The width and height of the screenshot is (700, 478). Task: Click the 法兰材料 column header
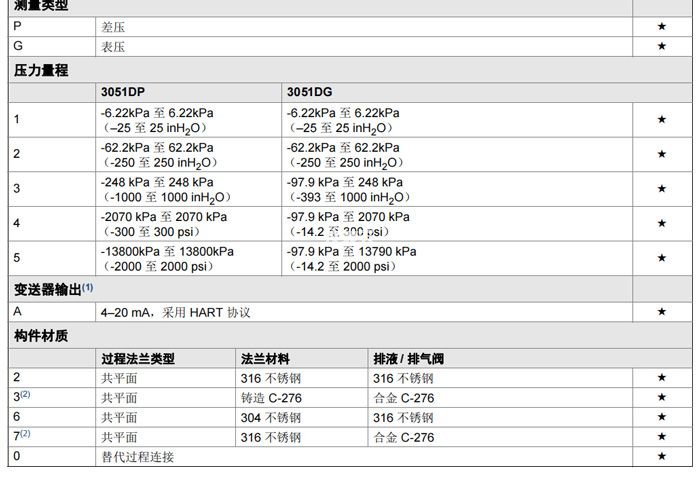pos(301,359)
